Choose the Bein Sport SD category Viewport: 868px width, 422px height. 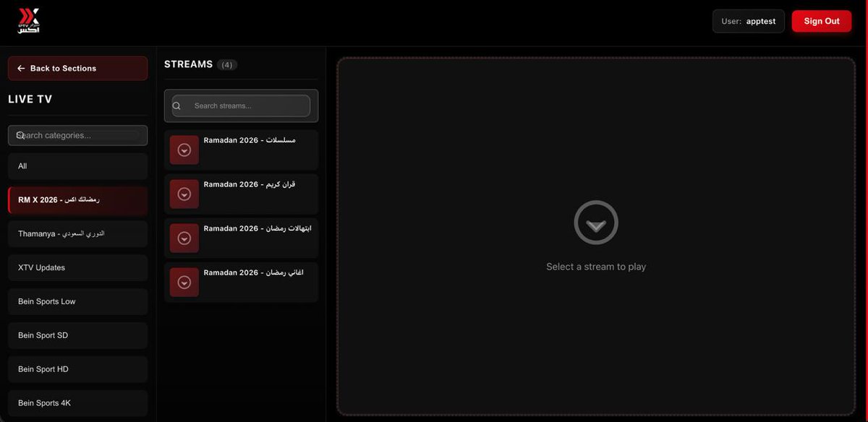[x=78, y=336]
